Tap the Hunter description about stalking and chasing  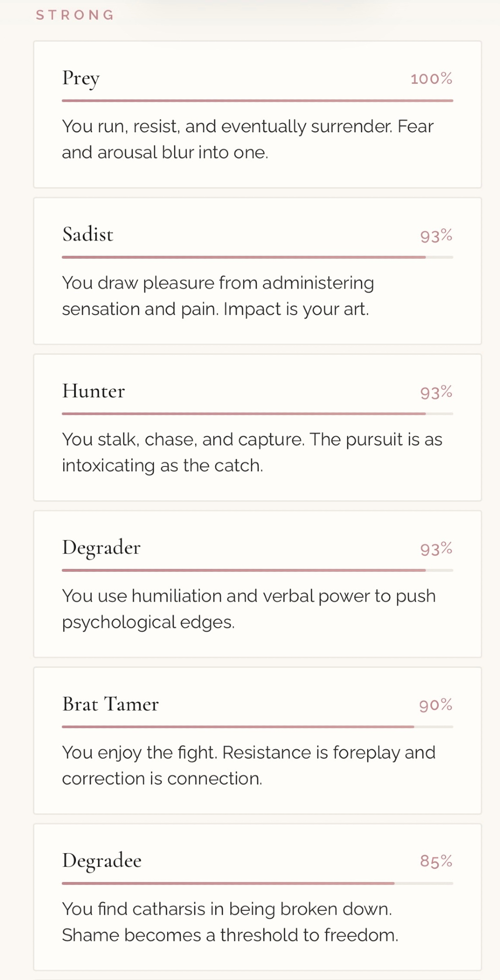tap(252, 452)
